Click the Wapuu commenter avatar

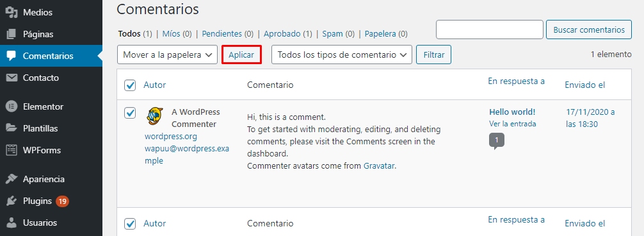tap(155, 116)
